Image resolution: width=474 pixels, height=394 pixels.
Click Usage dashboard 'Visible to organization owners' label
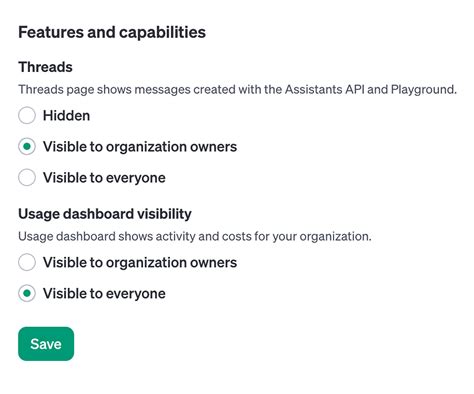click(x=140, y=263)
